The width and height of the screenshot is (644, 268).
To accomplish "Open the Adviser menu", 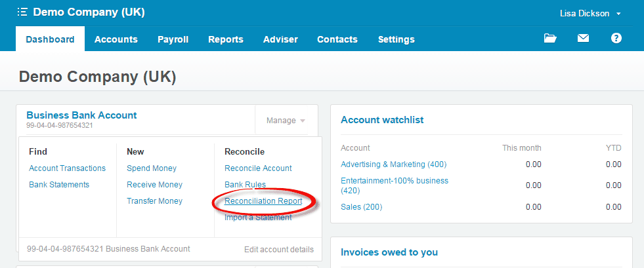I will pos(280,39).
